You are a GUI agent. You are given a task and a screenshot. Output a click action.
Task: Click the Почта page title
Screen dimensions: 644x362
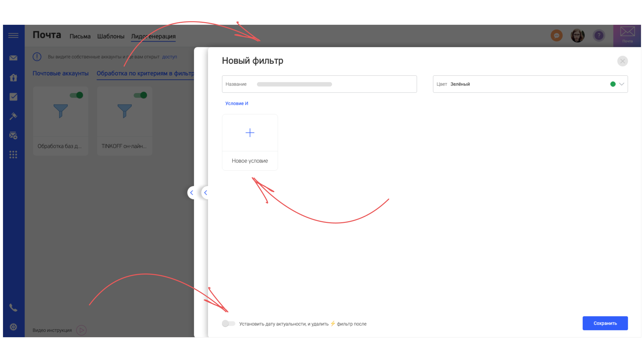tap(47, 35)
